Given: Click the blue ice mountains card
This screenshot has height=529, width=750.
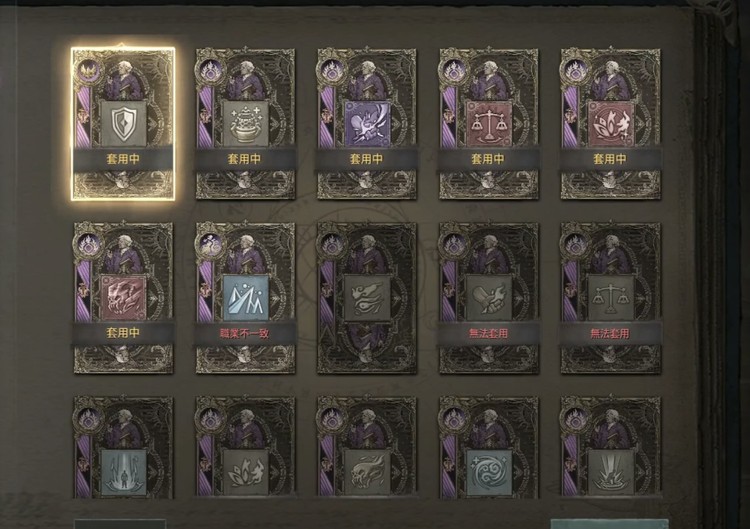Looking at the screenshot, I should coord(245,298).
